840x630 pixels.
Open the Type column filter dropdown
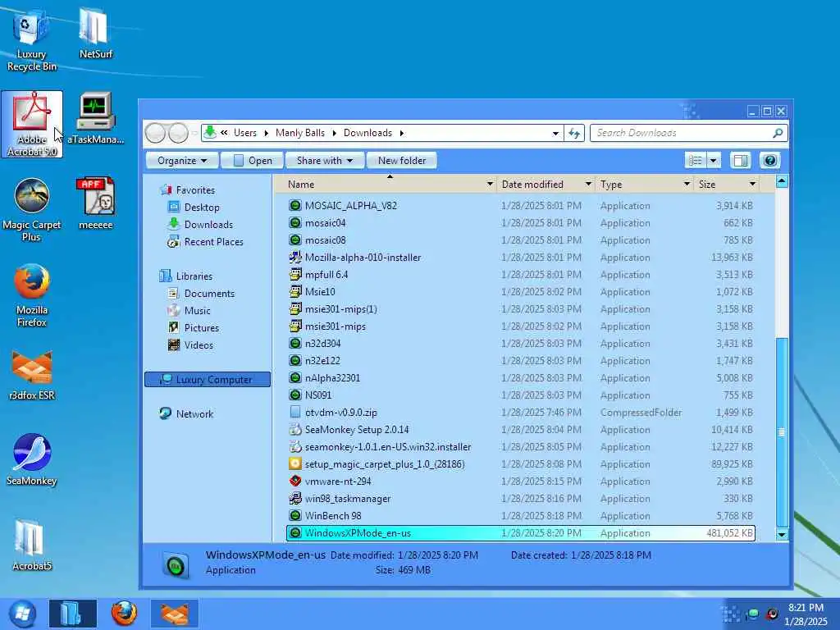tap(687, 185)
